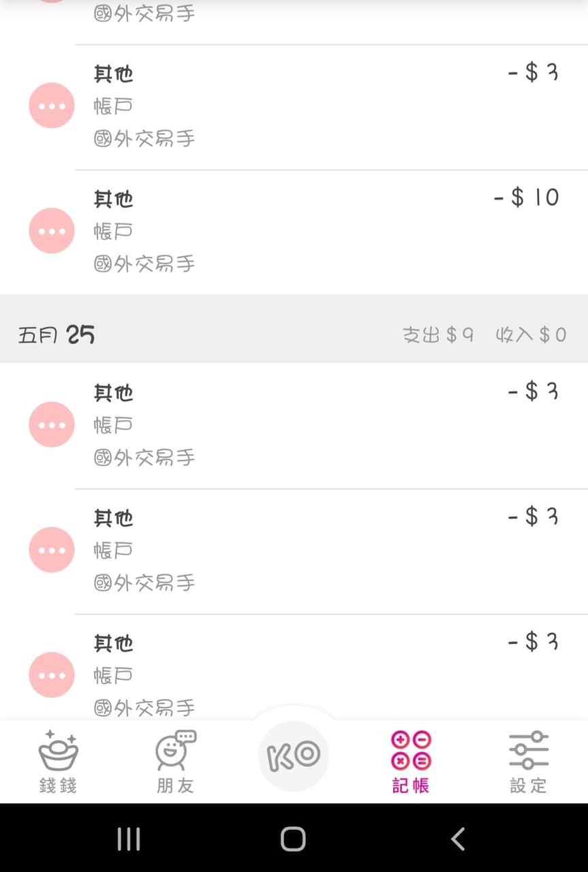
Task: Tap the -$3 amount of the third 五月 25 entry
Action: 533,642
